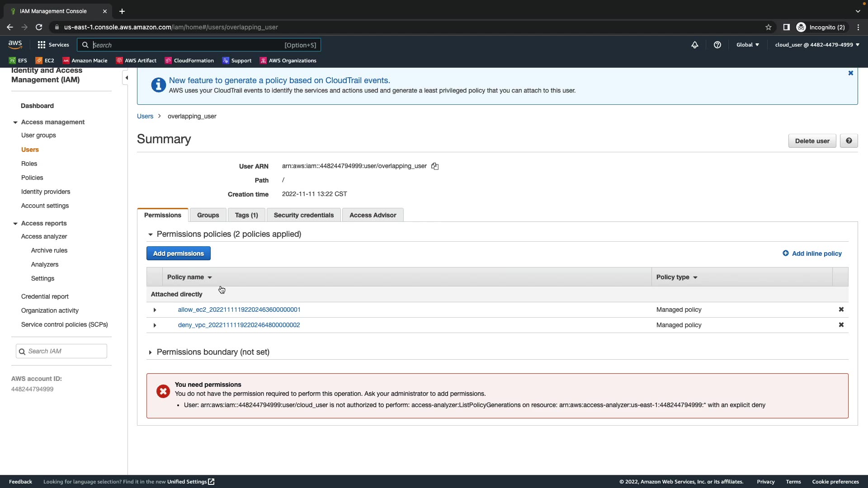Detach the allow_ec2 policy with X icon
Screen dimensions: 868x488
coord(841,310)
